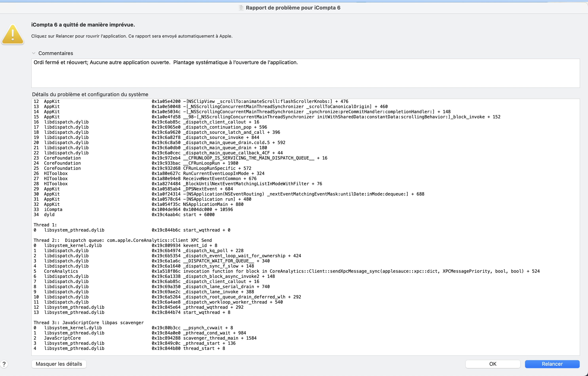Click '__DISPATCH_WAIT_FOR_QUEUE__ + 340' row
Image resolution: width=588 pixels, height=376 pixels.
point(152,261)
